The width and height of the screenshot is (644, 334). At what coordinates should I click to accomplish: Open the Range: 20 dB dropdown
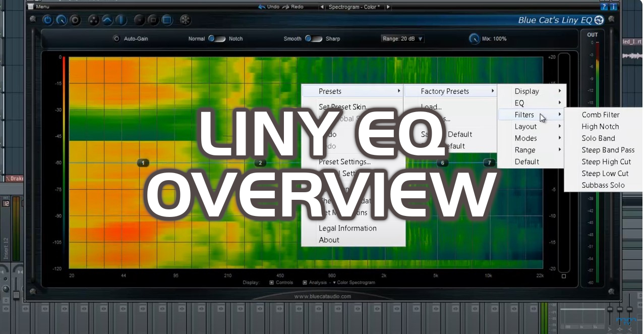click(x=402, y=39)
